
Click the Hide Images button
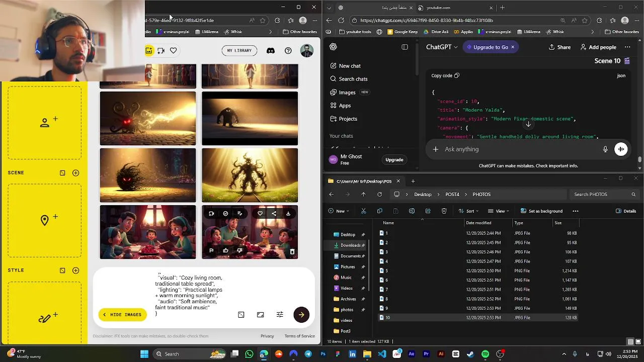[122, 315]
